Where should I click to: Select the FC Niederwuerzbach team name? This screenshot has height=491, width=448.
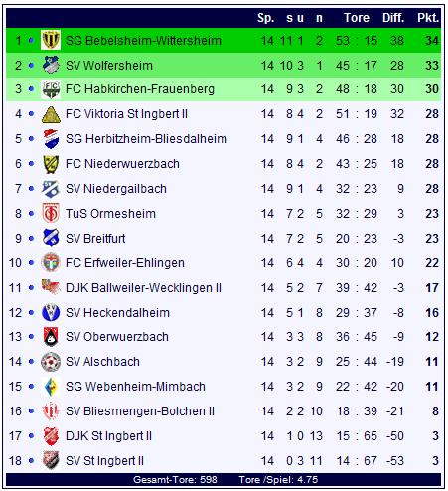click(122, 164)
